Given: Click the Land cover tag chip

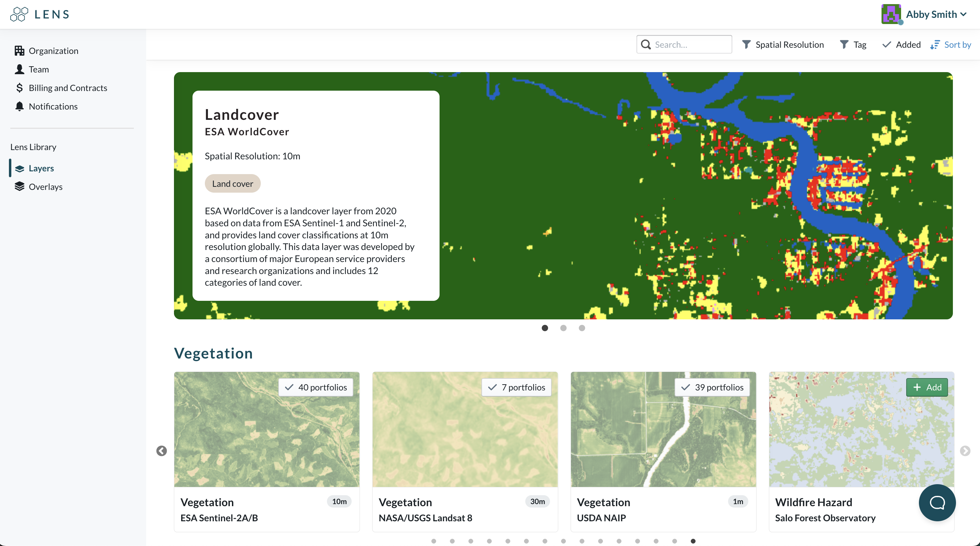Looking at the screenshot, I should click(232, 183).
